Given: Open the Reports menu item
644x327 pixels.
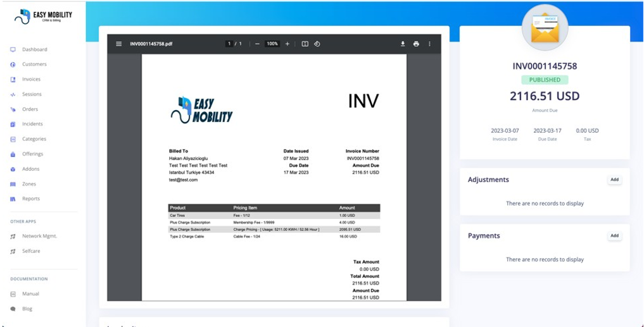Looking at the screenshot, I should (x=31, y=199).
